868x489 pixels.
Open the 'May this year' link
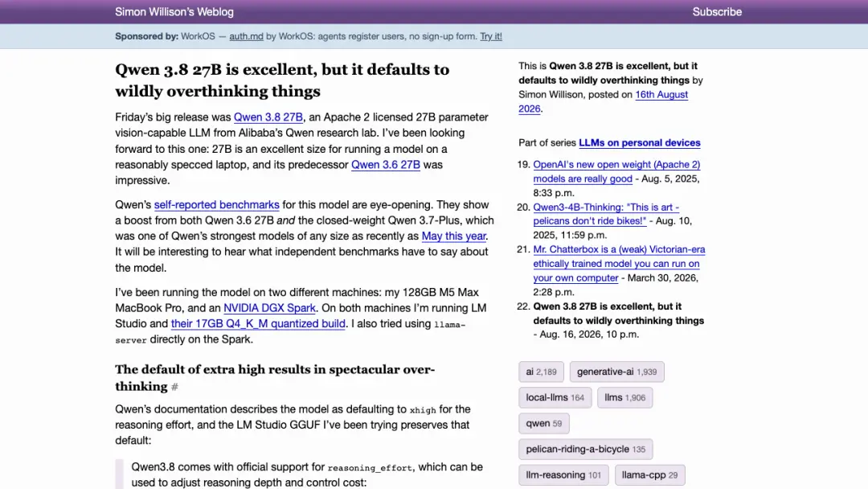click(x=454, y=236)
